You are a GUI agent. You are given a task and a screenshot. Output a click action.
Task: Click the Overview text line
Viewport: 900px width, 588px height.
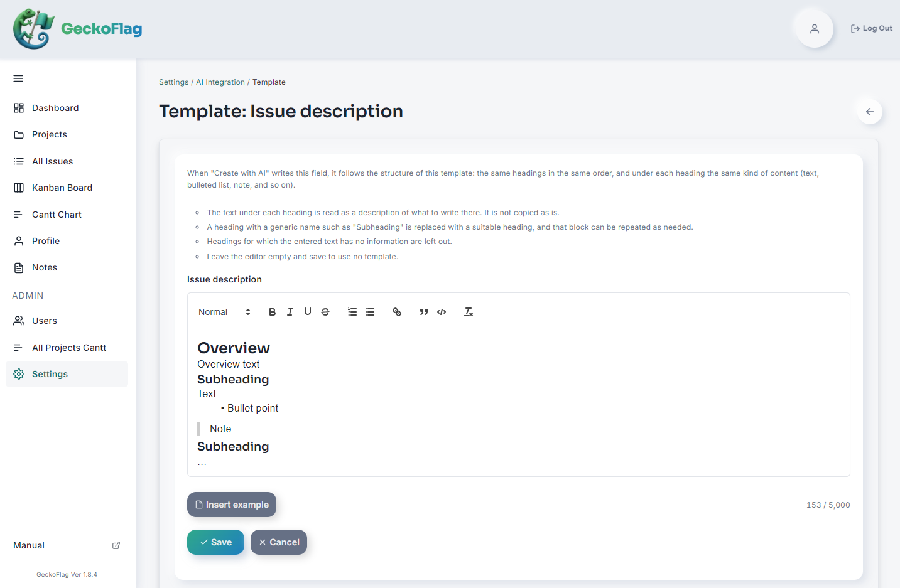[x=229, y=364]
